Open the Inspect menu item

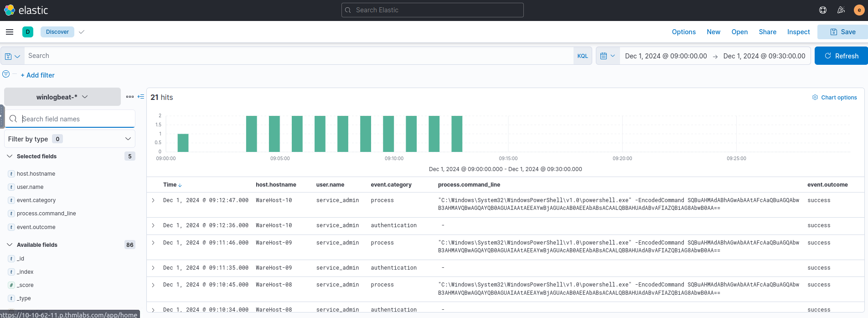tap(798, 32)
